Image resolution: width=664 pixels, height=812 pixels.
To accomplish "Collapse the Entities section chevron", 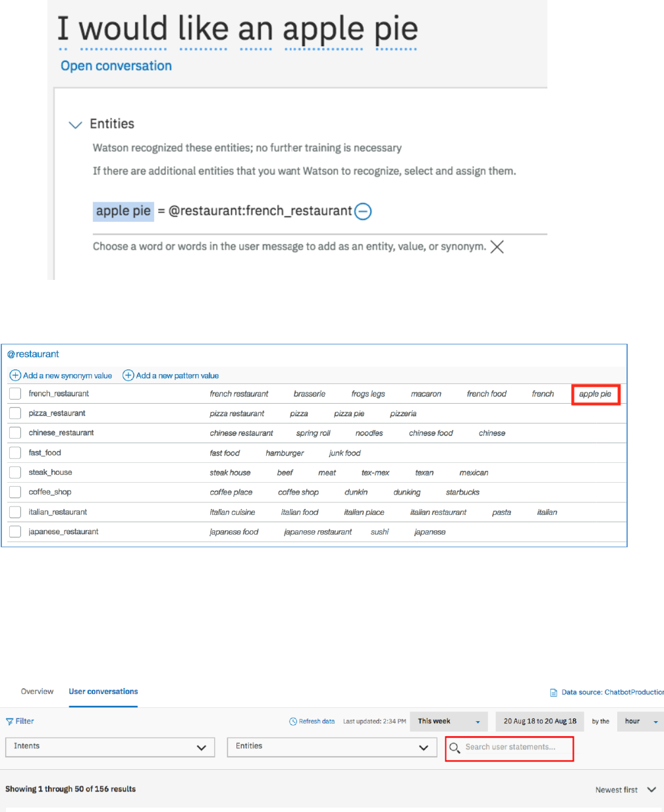I will coord(76,124).
